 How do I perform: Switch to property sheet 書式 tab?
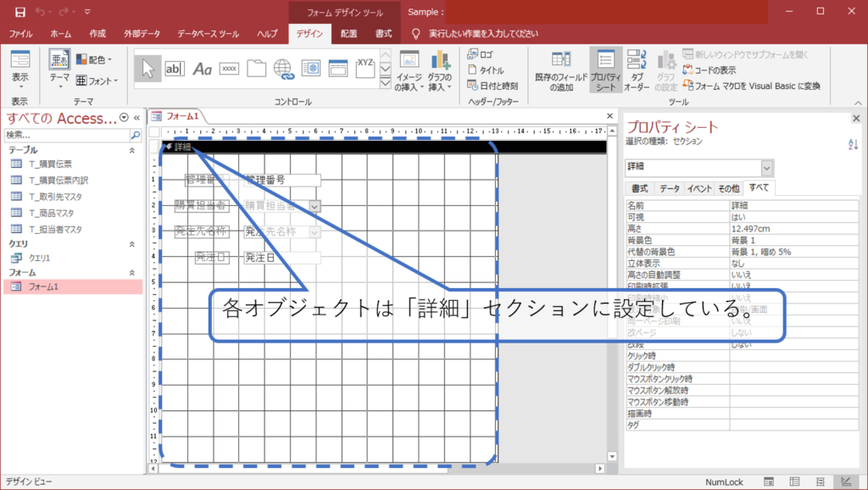click(x=639, y=189)
